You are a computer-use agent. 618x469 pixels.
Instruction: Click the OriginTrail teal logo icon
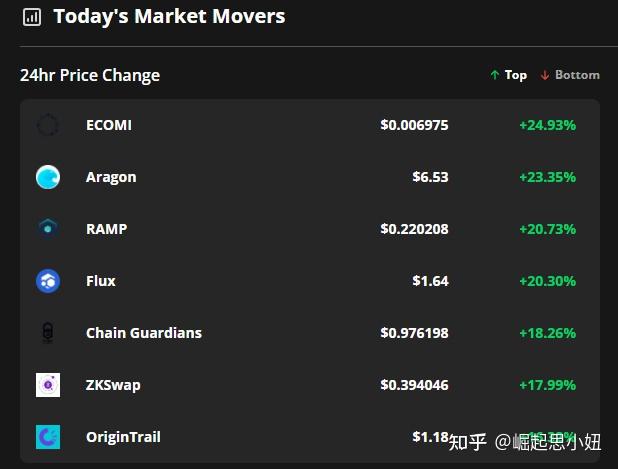48,437
